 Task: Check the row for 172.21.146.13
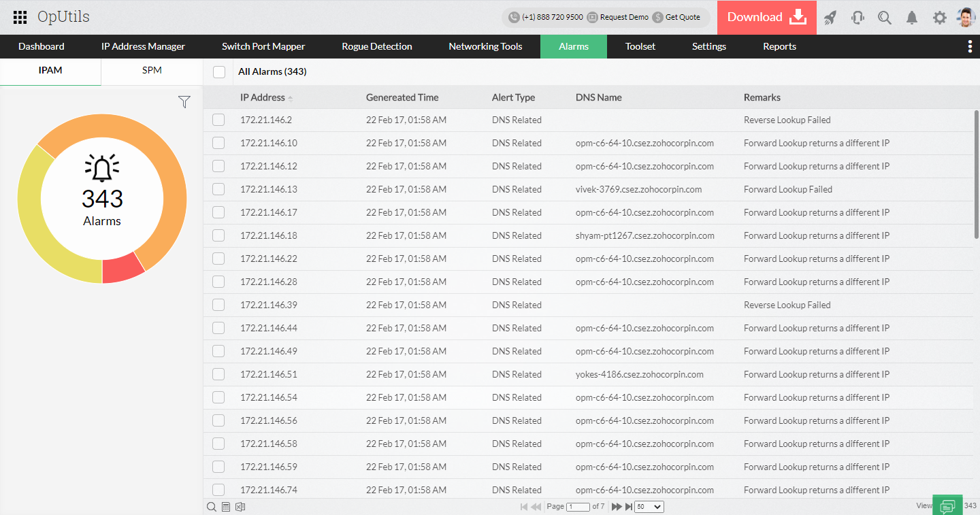tap(218, 189)
